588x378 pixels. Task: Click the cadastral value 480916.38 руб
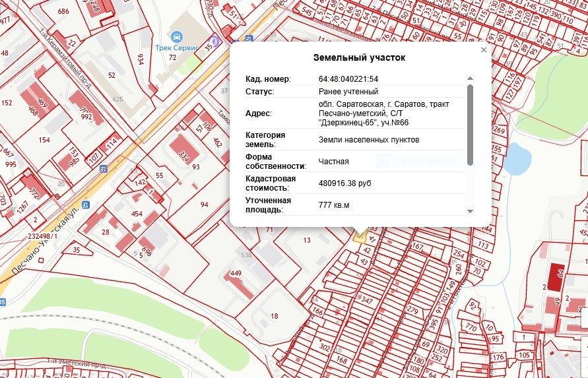click(x=344, y=183)
